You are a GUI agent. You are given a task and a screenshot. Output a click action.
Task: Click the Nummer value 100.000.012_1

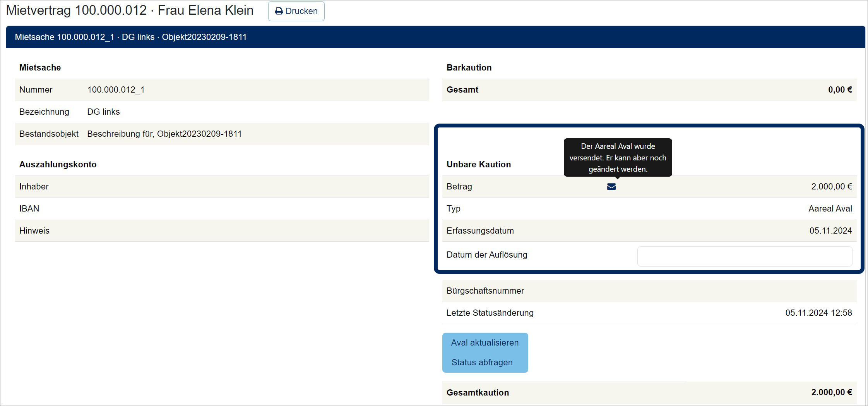click(116, 90)
